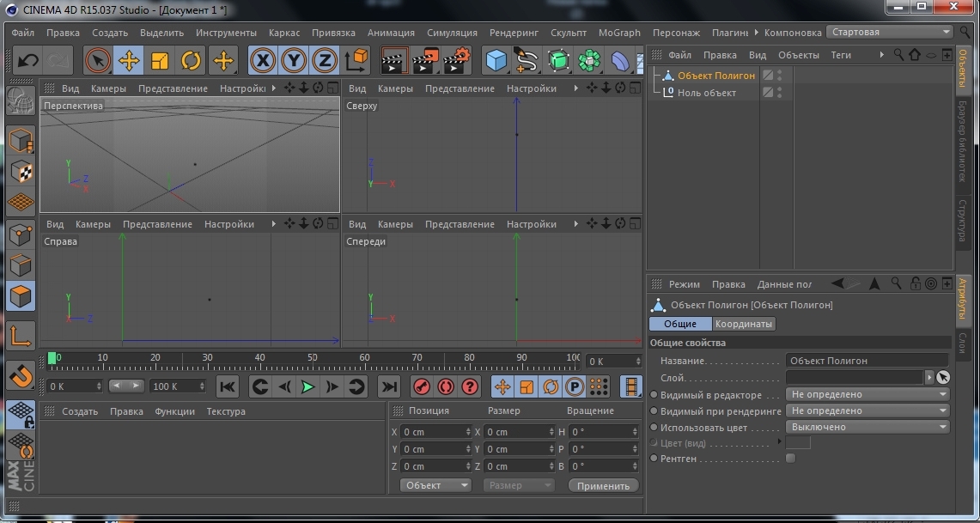Select the Live Selection tool
The width and height of the screenshot is (980, 523).
click(x=98, y=61)
